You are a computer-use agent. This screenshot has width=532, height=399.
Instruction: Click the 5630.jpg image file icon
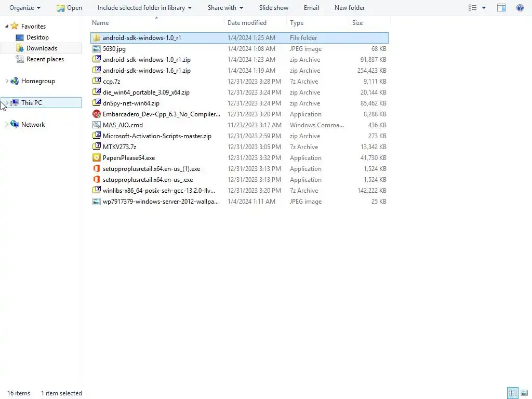pyautogui.click(x=96, y=48)
